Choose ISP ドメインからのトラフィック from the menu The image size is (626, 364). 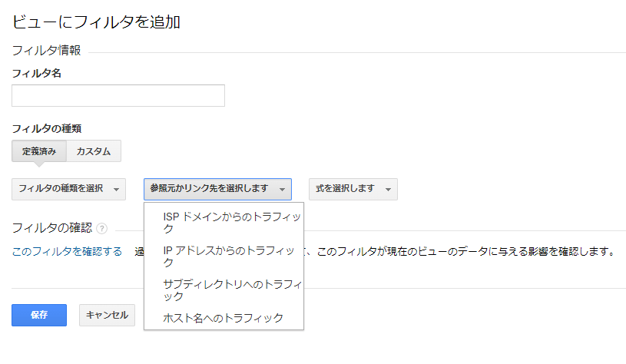(x=230, y=222)
